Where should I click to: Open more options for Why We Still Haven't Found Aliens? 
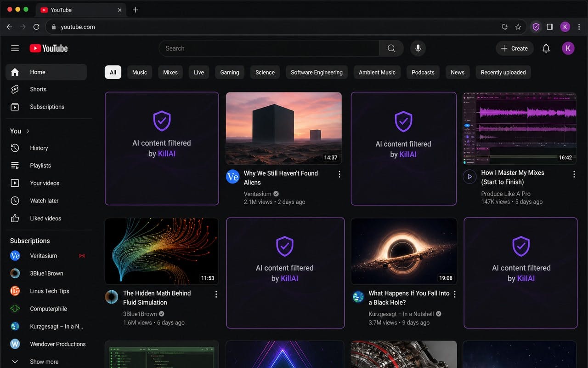[339, 174]
